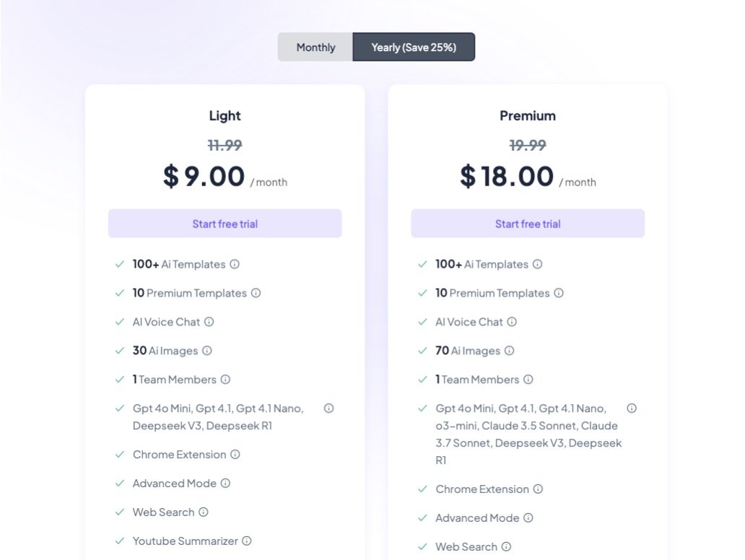Start free trial for Premium plan
The height and width of the screenshot is (560, 745).
coord(528,224)
